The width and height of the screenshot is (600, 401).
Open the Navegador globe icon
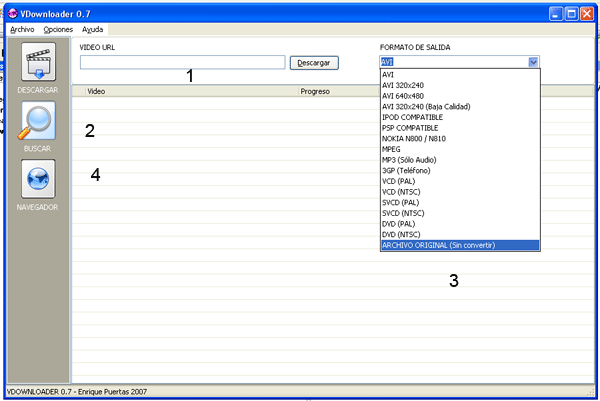point(38,179)
